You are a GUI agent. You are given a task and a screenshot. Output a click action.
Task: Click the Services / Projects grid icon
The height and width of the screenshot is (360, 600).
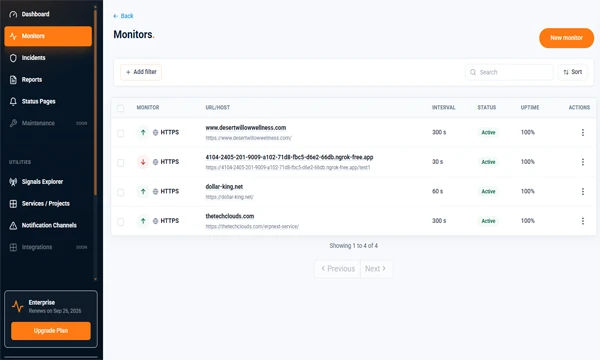click(13, 204)
